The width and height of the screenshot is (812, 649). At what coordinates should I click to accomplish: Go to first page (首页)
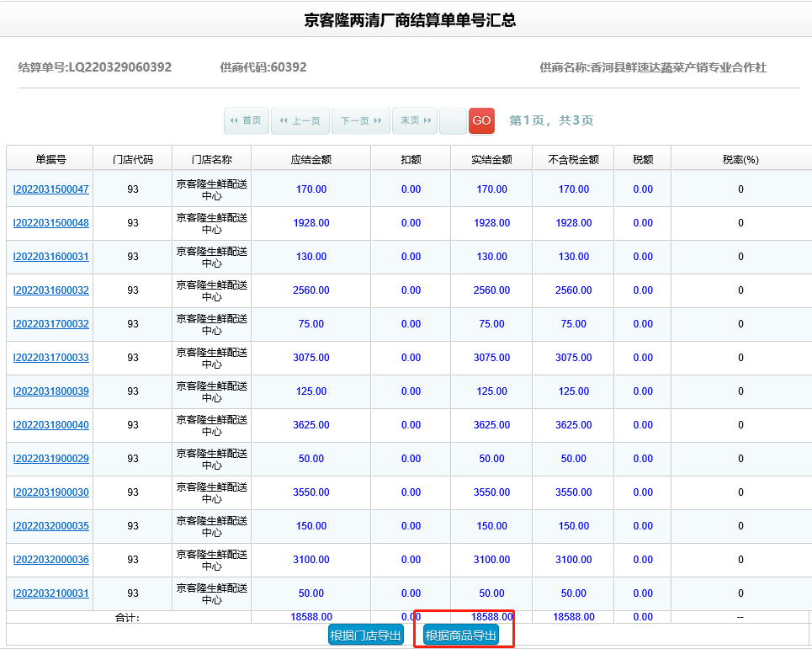(x=247, y=120)
